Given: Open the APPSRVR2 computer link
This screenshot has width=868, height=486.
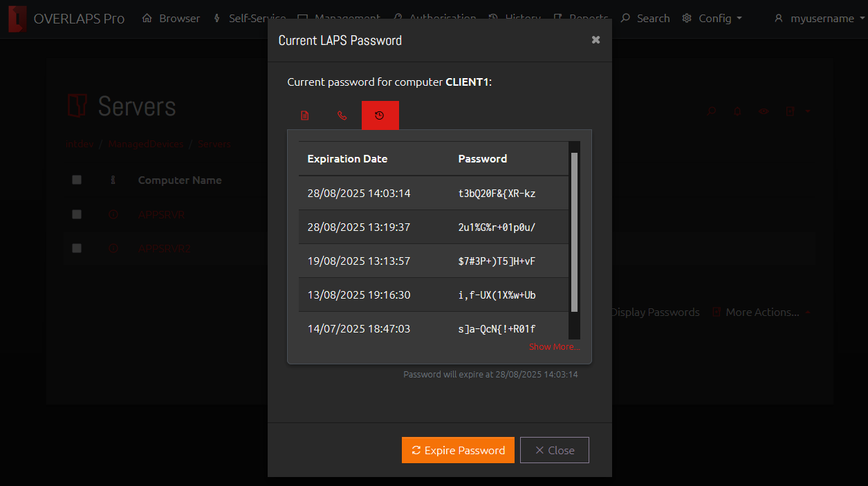Looking at the screenshot, I should click(165, 248).
